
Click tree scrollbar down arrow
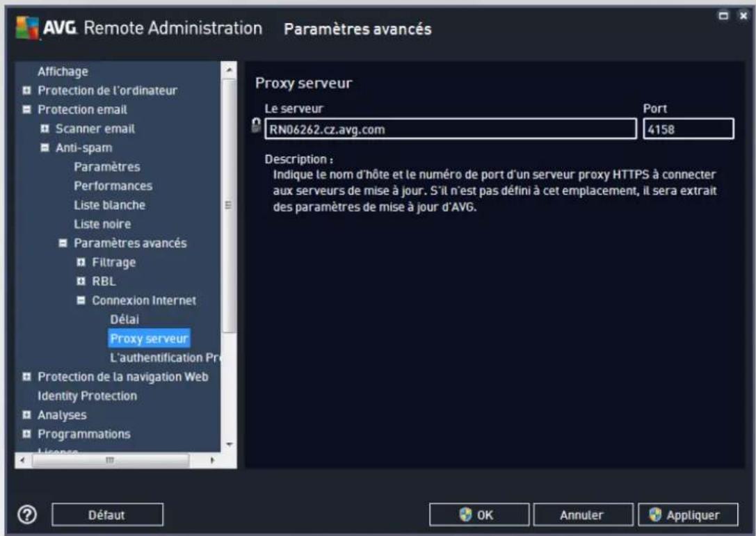(229, 444)
